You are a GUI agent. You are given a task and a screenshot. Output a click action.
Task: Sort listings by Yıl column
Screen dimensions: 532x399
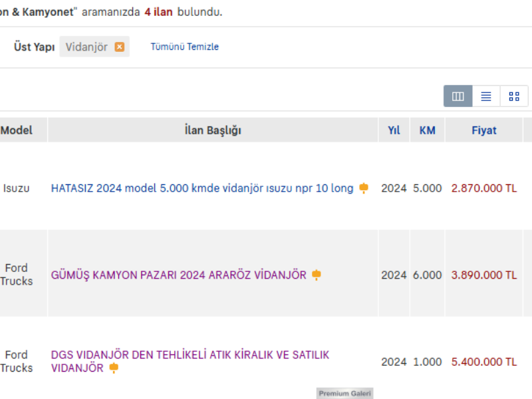coord(394,130)
